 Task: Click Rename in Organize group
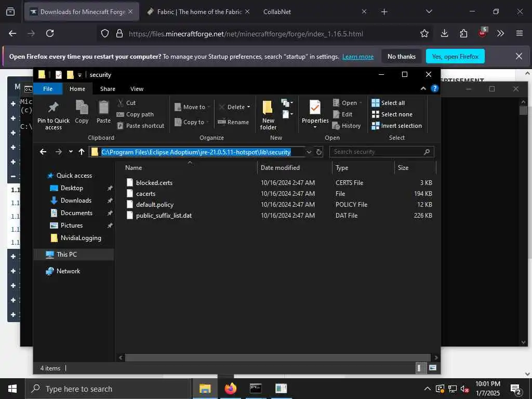coord(233,122)
